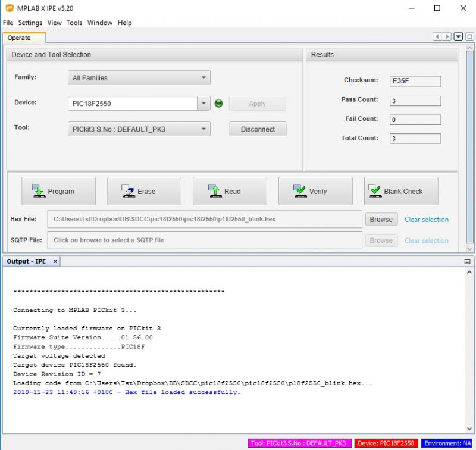
Task: Click the Program button
Action: [x=58, y=191]
